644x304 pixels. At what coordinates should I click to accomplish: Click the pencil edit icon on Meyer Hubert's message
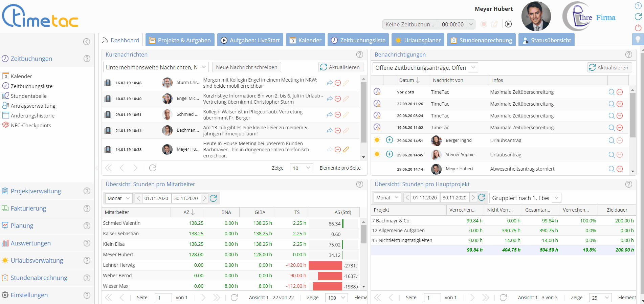point(346,150)
